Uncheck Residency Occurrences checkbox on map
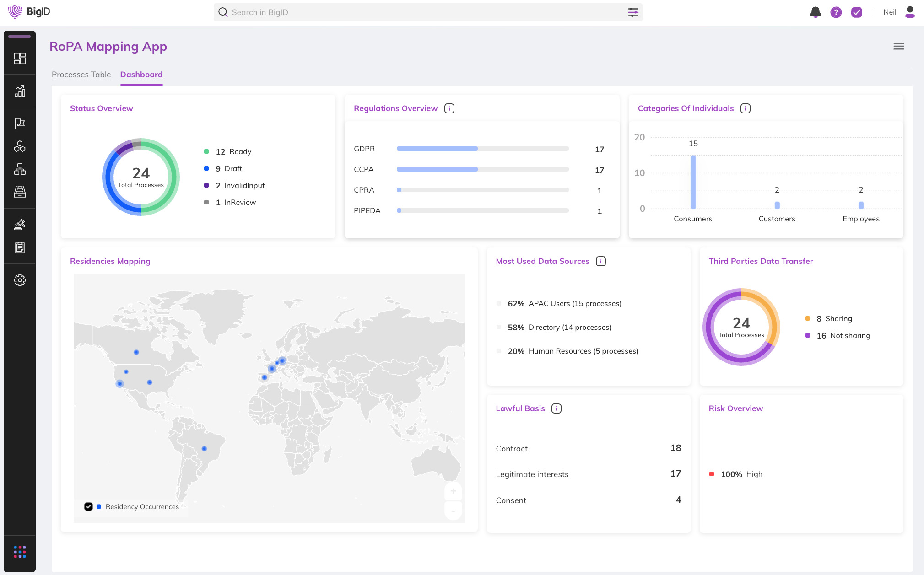This screenshot has width=924, height=575. 88,506
